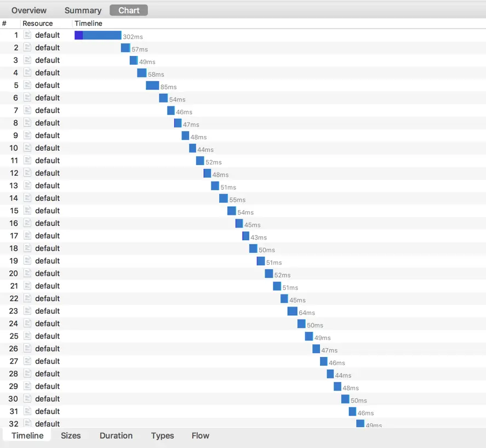This screenshot has width=486, height=448.
Task: Click the document icon in row 5
Action: [27, 85]
